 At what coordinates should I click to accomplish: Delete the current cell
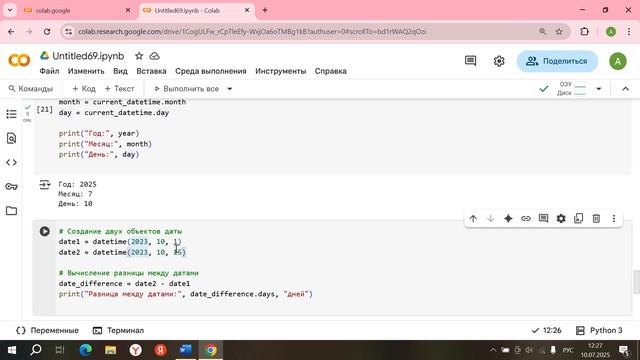click(x=596, y=219)
